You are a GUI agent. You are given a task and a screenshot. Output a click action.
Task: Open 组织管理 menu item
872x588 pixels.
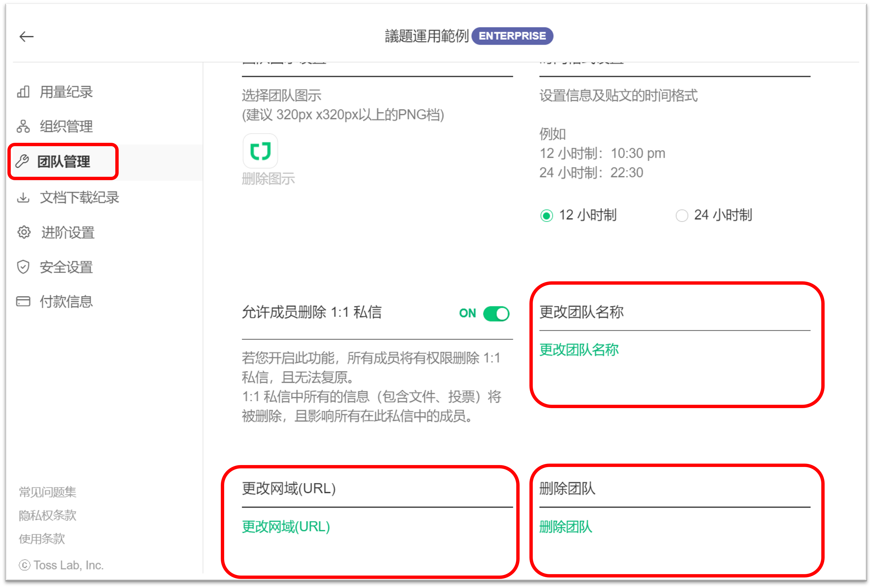(x=66, y=126)
